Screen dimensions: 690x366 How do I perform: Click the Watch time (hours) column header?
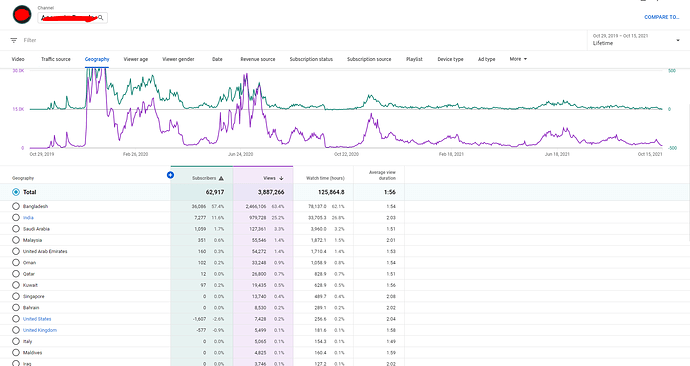click(325, 178)
